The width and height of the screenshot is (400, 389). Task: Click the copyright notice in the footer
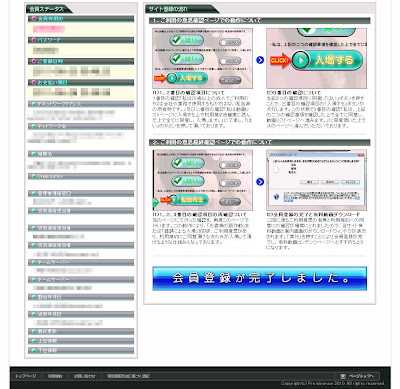point(332,383)
